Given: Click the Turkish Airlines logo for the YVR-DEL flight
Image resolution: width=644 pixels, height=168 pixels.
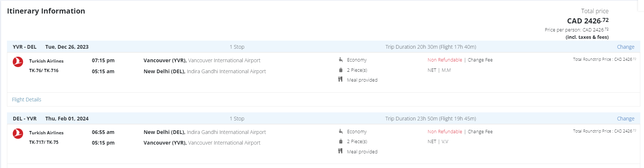Looking at the screenshot, I should click(18, 62).
